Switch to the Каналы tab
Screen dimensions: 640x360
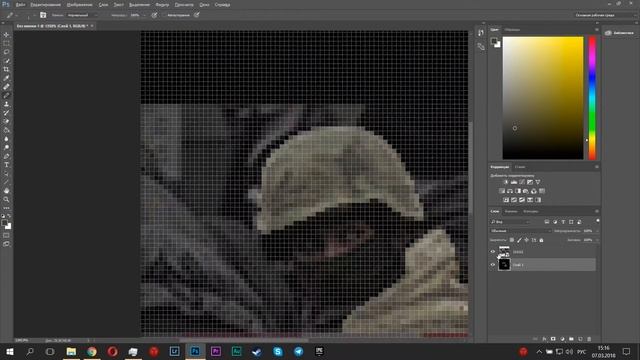(x=511, y=211)
